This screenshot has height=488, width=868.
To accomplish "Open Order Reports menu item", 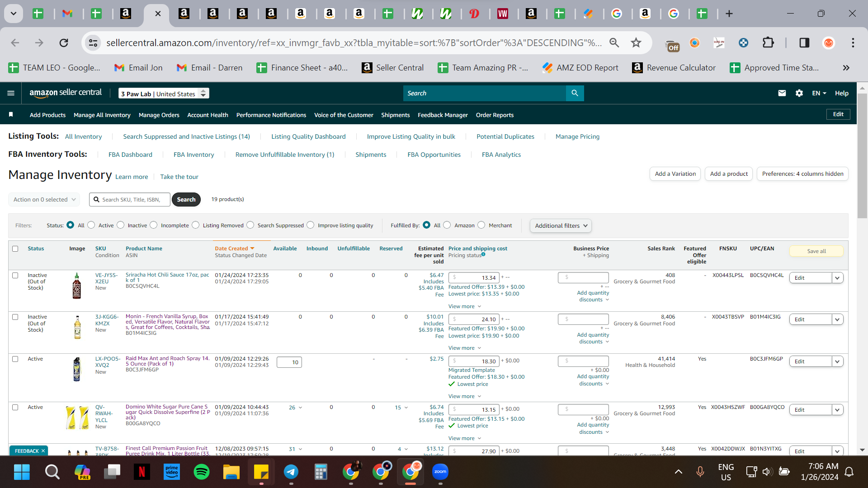I will [495, 115].
